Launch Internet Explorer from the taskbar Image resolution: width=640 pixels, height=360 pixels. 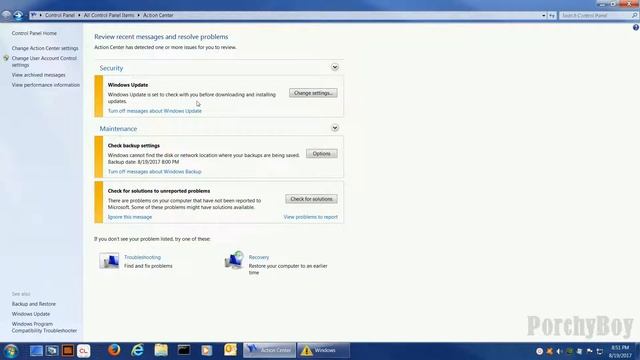pos(138,350)
